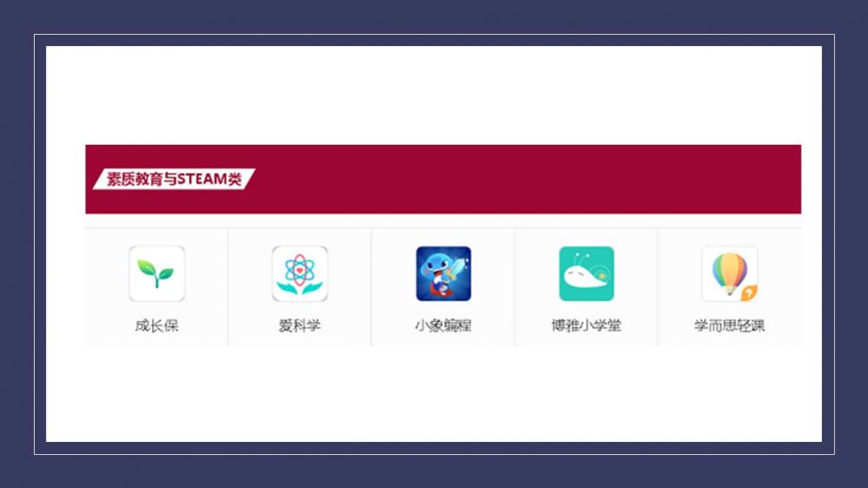Launch the 小象编程 blue elephant icon
The image size is (868, 488).
(444, 274)
